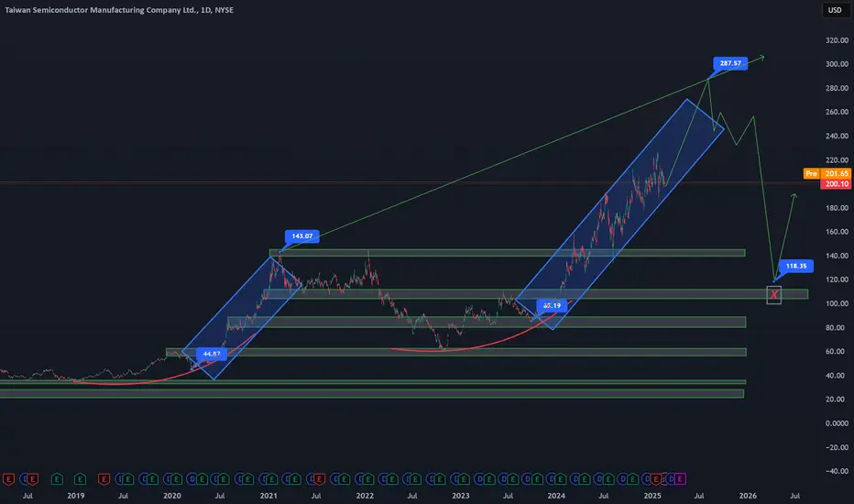Click the 2023 time axis label

coord(460,496)
